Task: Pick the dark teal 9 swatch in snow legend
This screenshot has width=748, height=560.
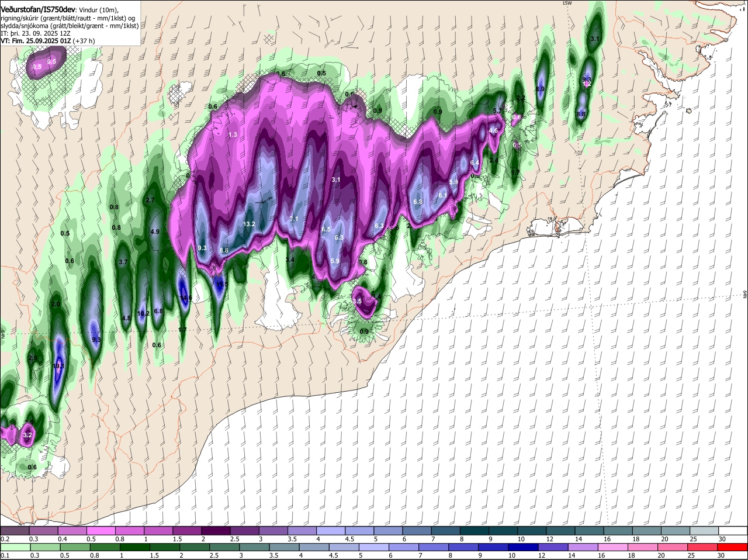Action: coord(503,530)
